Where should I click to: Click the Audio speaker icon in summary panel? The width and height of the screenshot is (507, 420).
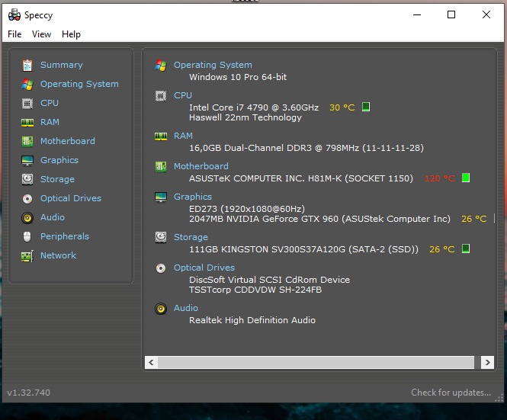[161, 309]
